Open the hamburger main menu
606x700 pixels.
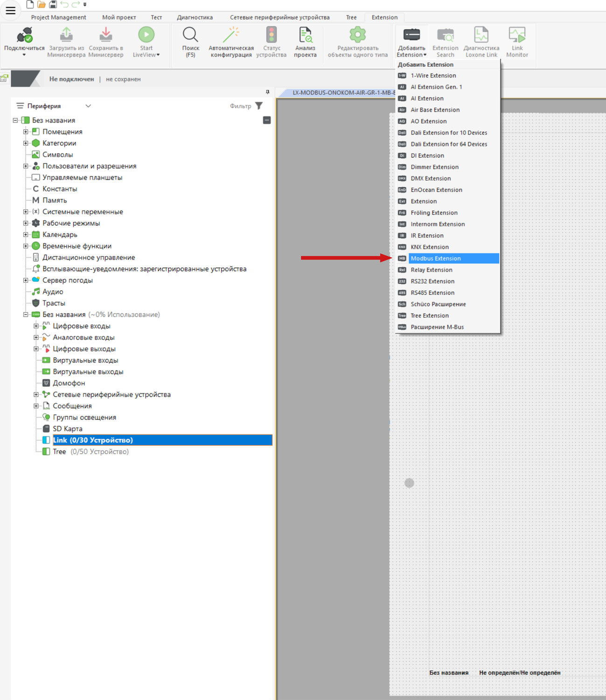click(x=10, y=10)
